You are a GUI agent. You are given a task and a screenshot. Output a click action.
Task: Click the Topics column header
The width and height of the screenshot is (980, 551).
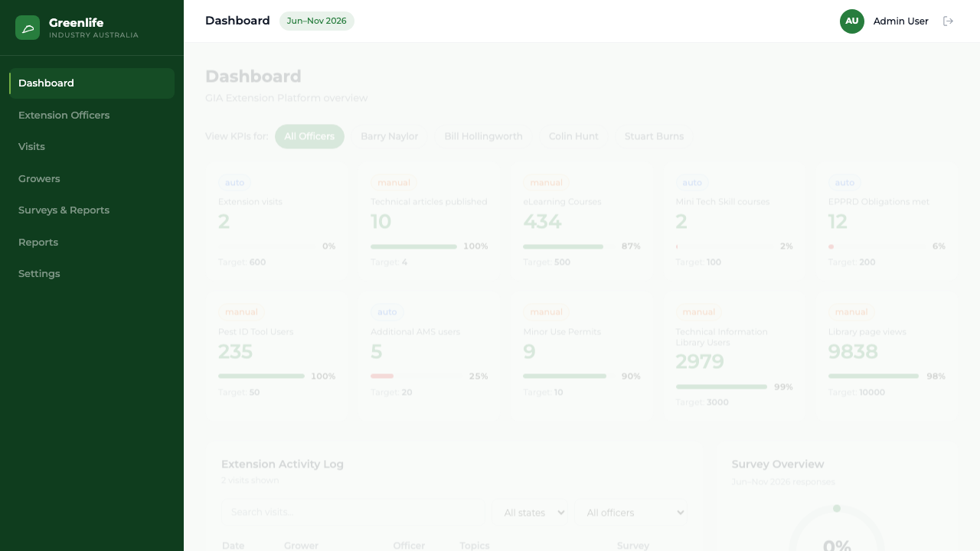[475, 546]
